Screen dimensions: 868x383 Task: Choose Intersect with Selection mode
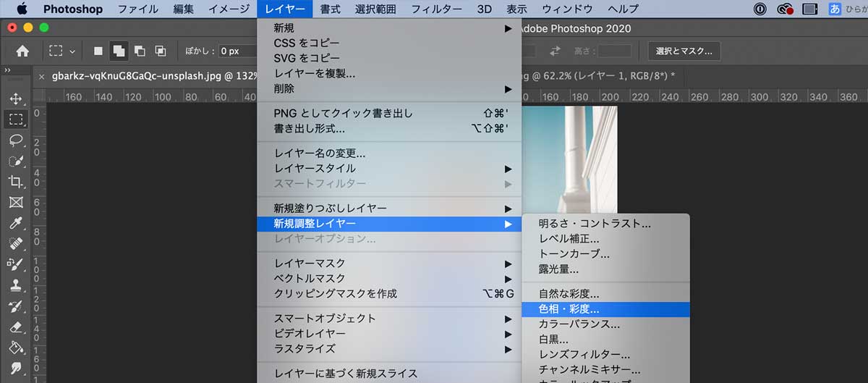point(161,51)
